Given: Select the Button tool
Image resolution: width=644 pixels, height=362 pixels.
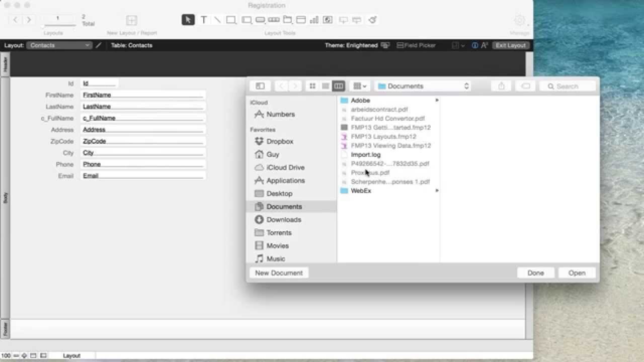Looking at the screenshot, I should [260, 20].
